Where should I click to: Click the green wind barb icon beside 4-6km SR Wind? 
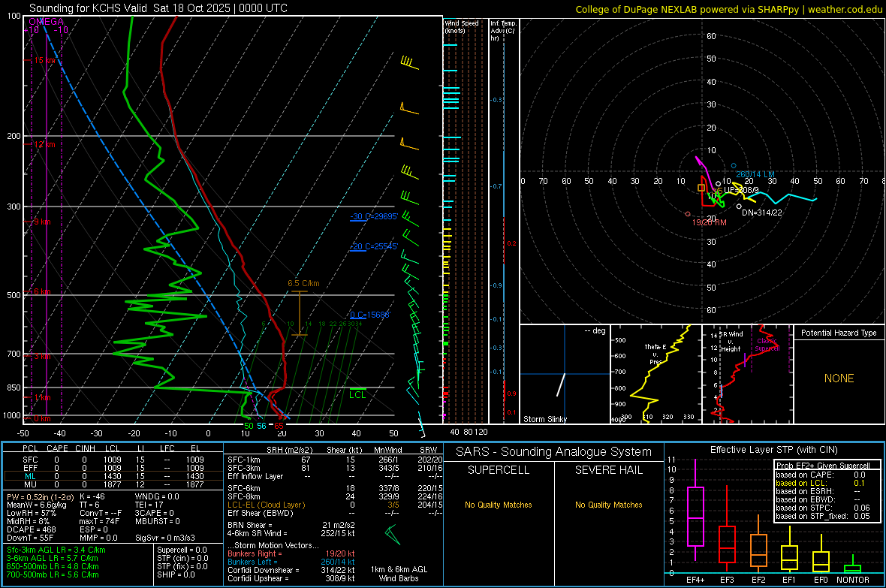click(x=393, y=534)
